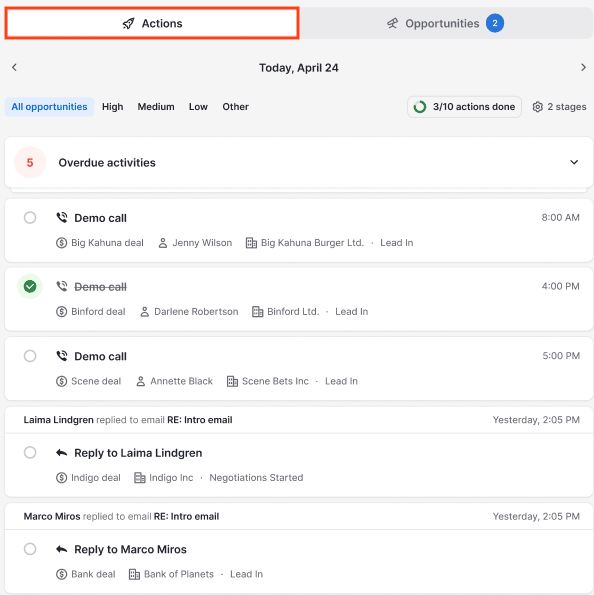Click reply arrow icon for Laima Lindgren
Screen dimensions: 594x595
(61, 452)
